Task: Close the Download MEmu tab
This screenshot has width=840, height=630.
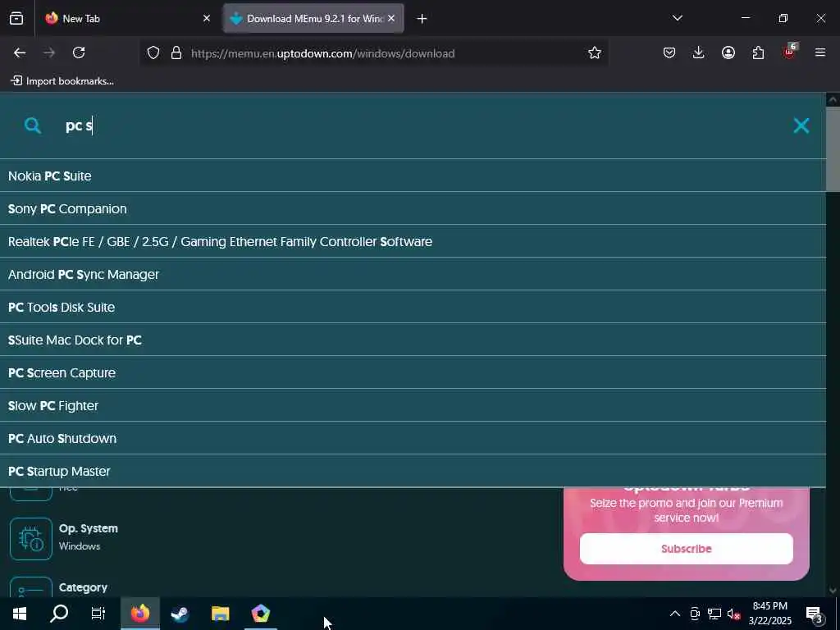Action: [391, 18]
